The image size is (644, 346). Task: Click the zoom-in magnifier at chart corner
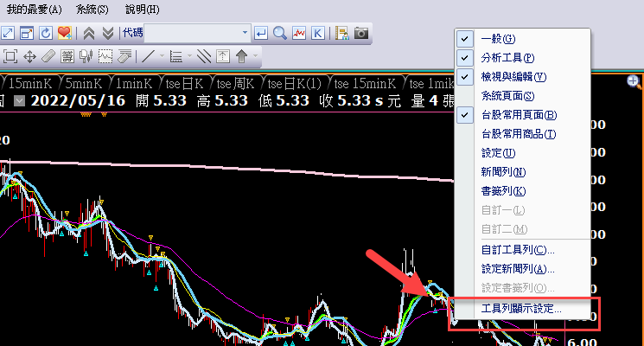tap(634, 82)
